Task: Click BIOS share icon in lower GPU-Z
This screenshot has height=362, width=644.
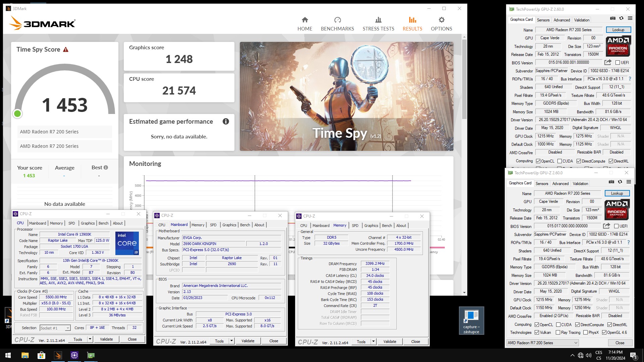Action: pyautogui.click(x=606, y=226)
